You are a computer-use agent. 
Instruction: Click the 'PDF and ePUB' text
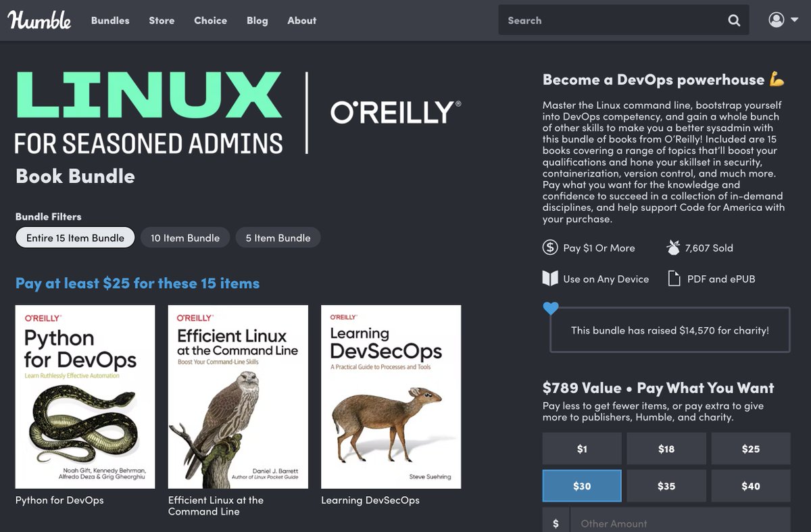click(721, 279)
